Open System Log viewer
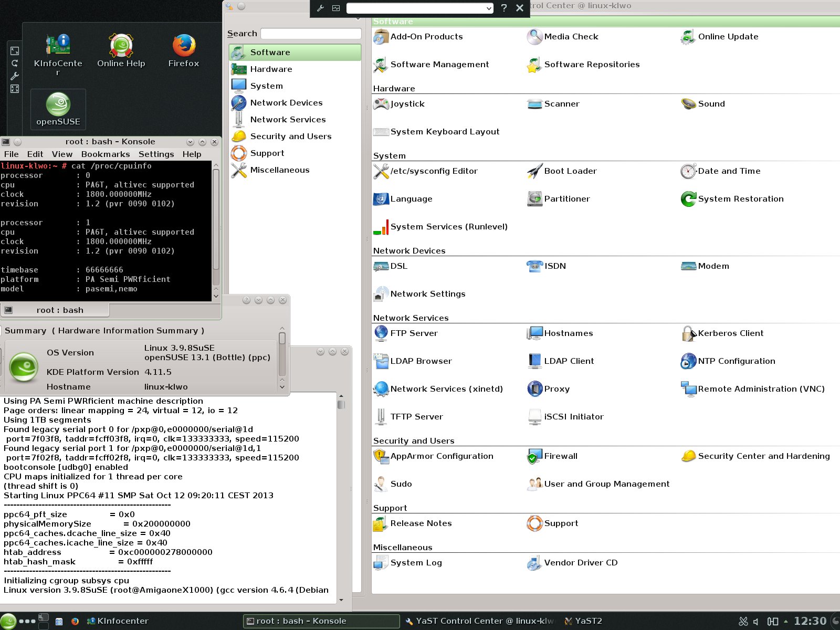 (407, 563)
